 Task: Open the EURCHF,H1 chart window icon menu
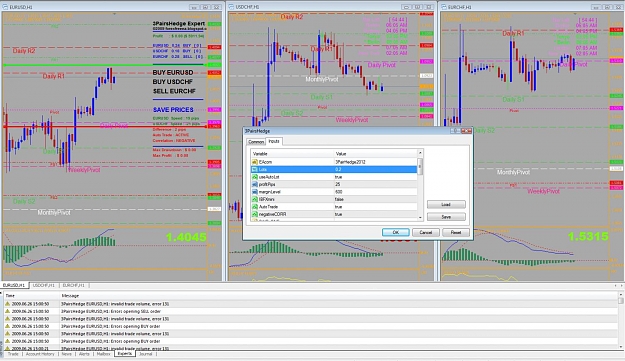pos(444,7)
